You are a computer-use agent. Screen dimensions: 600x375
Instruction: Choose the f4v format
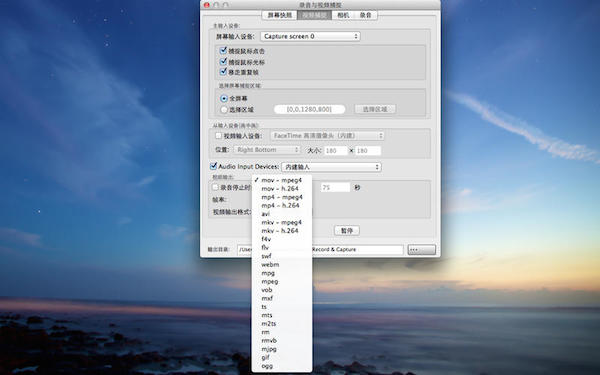(x=282, y=239)
